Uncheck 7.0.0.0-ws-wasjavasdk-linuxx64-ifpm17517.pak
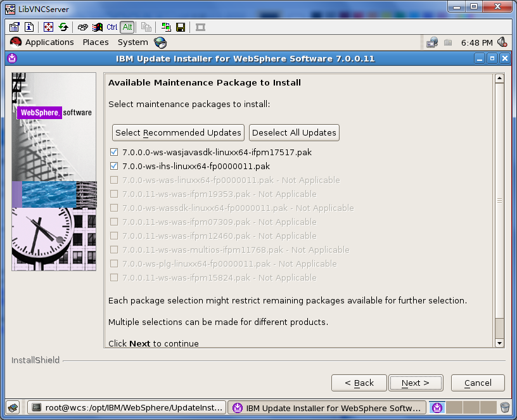 pyautogui.click(x=114, y=152)
